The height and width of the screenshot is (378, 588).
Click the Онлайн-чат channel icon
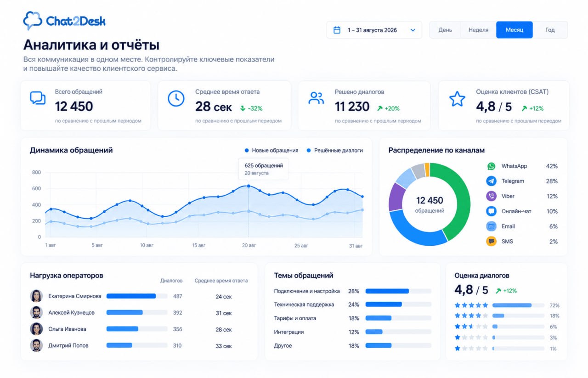click(492, 211)
